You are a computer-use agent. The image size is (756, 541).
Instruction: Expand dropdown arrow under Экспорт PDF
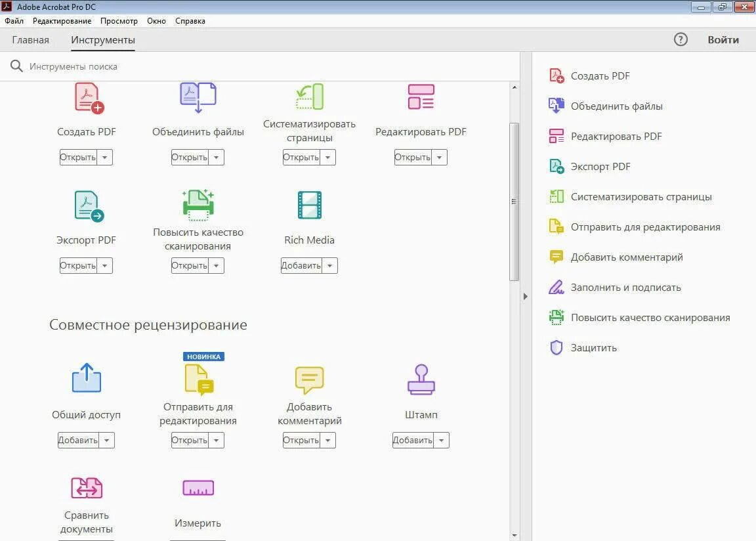[x=104, y=266]
